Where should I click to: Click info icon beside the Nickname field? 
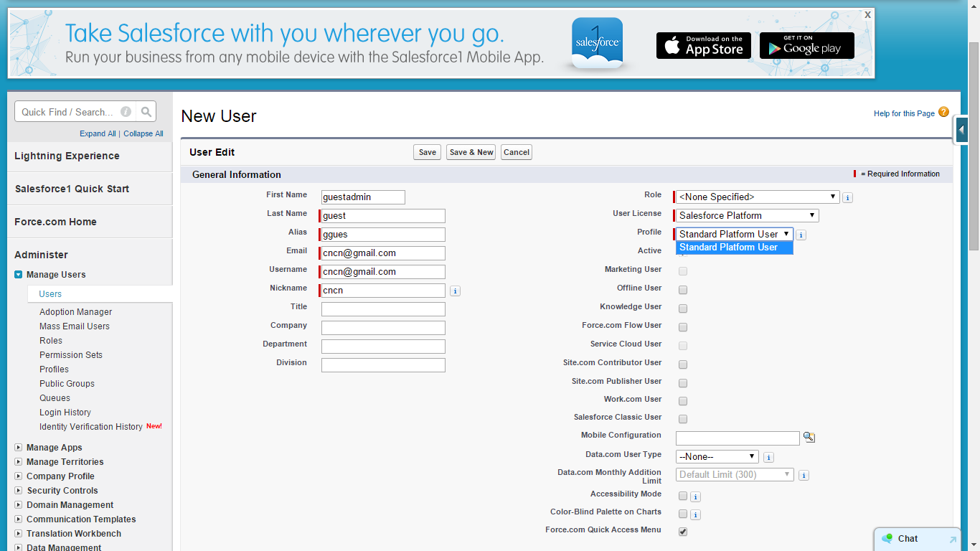pos(455,291)
